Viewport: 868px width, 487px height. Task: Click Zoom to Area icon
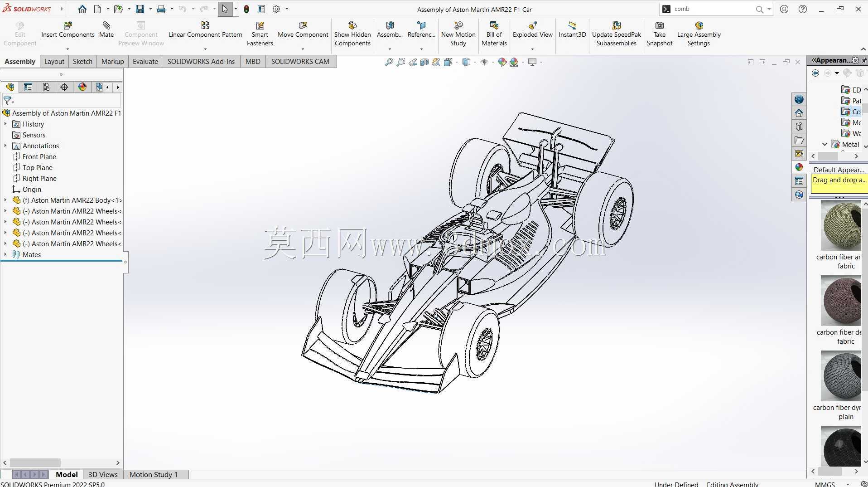[x=401, y=62]
